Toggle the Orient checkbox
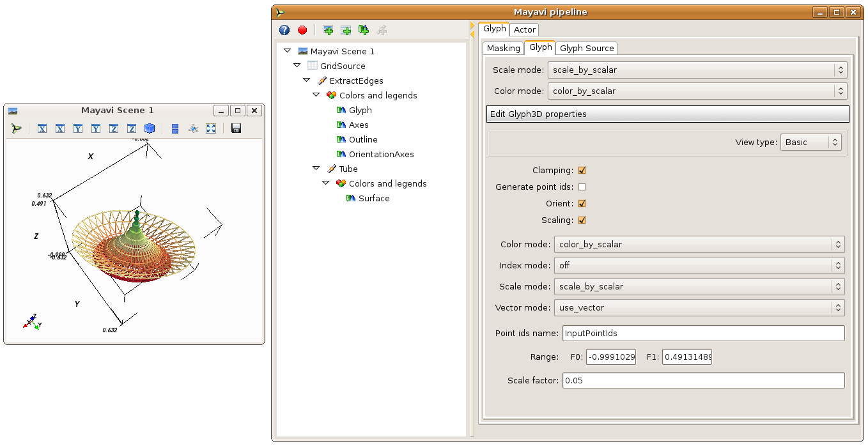This screenshot has width=868, height=446. point(582,204)
